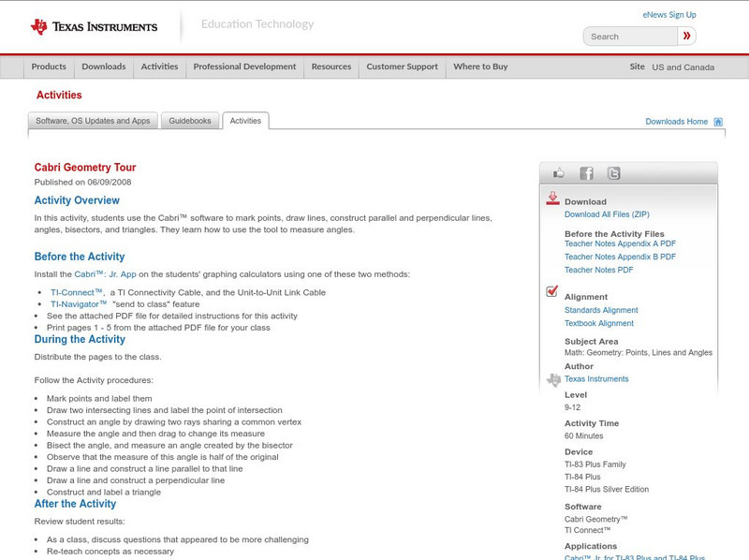
Task: Click the red download arrow icon
Action: pyautogui.click(x=552, y=199)
